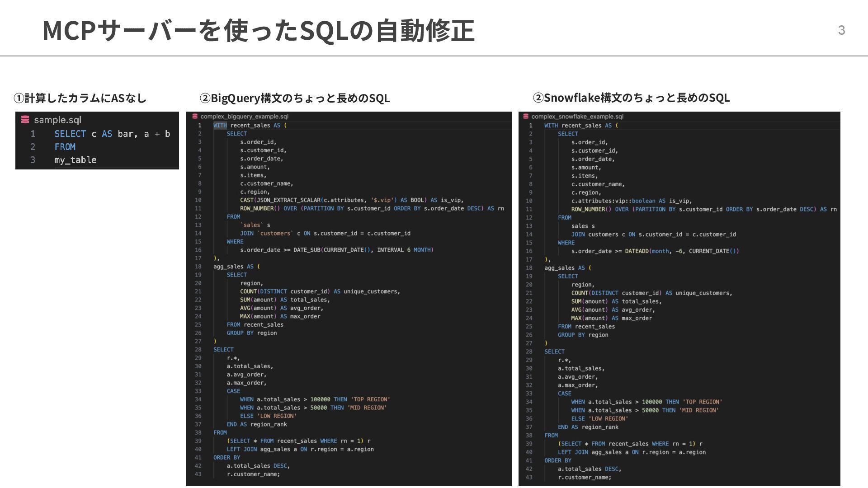Click the complex_bigquery_example.sql file icon
The height and width of the screenshot is (488, 868).
pos(195,117)
